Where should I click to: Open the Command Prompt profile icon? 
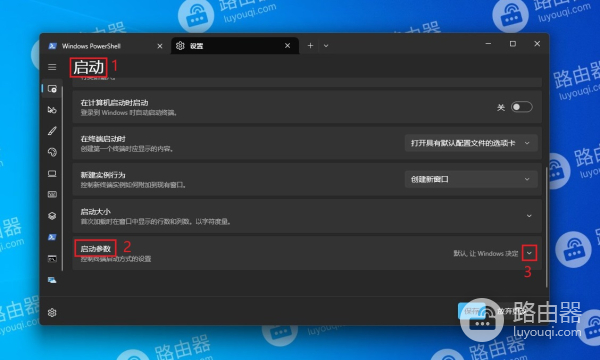[x=52, y=259]
